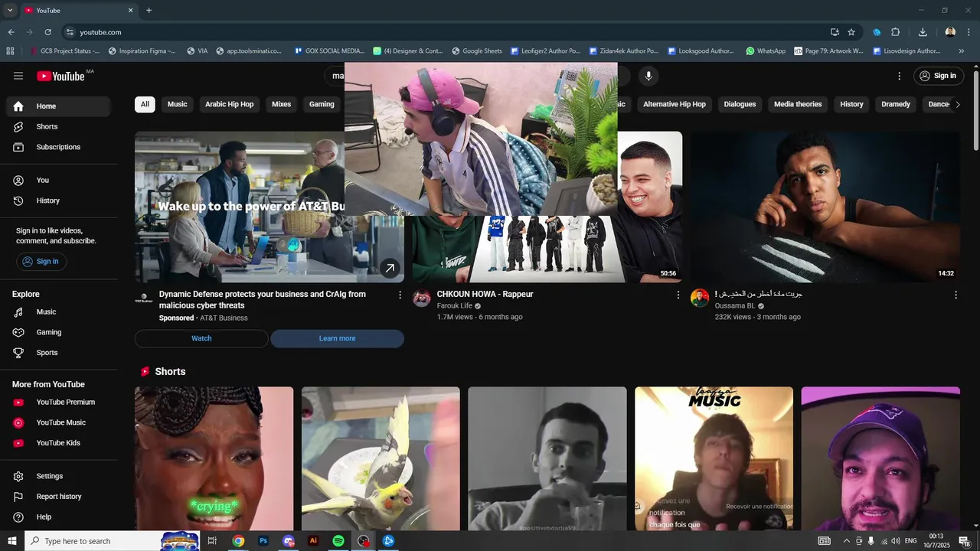Open options menu for CHKOUN HOWA video
The image size is (980, 551).
[678, 295]
